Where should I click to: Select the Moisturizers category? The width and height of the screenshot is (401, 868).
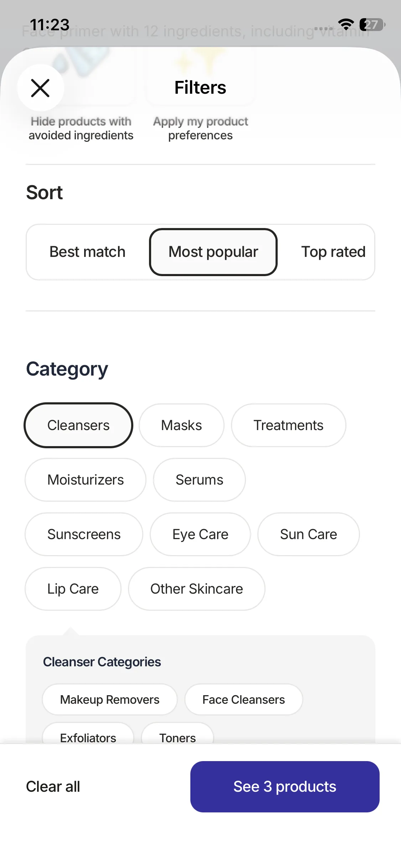coord(86,480)
